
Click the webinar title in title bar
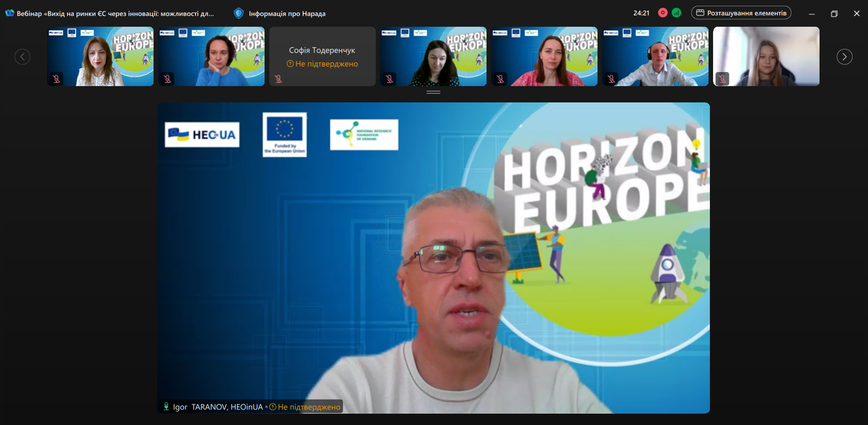(x=115, y=14)
